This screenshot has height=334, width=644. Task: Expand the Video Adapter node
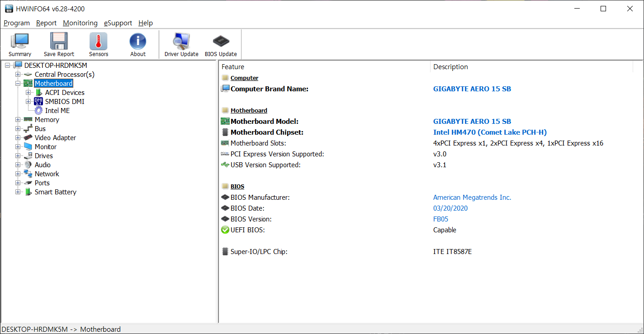[x=18, y=138]
